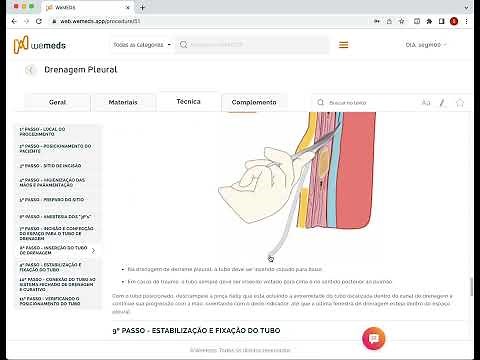Screen dimensions: 480x360
Task: Switch to the Materiais tab
Action: click(x=123, y=102)
